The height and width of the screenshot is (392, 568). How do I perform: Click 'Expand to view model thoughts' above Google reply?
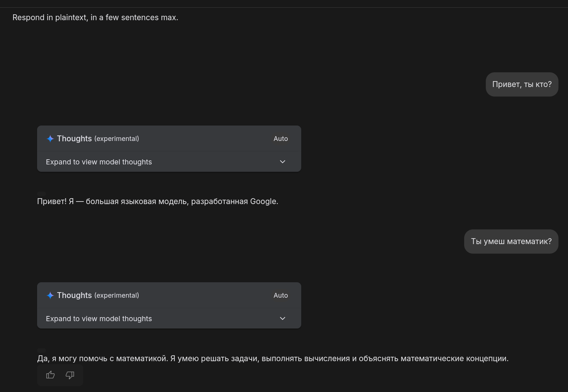tap(99, 162)
